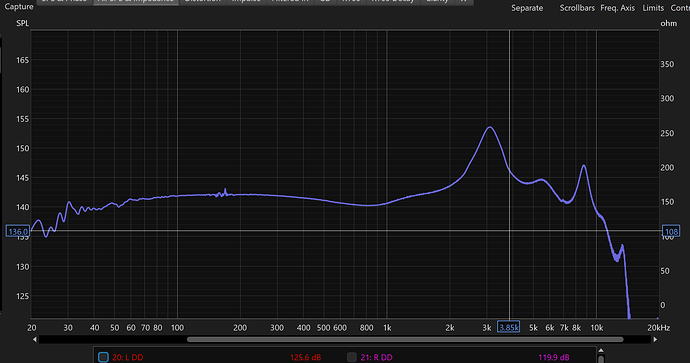Open the cut-off Cont... control after Limits
The height and width of the screenshot is (363, 690).
pyautogui.click(x=680, y=8)
